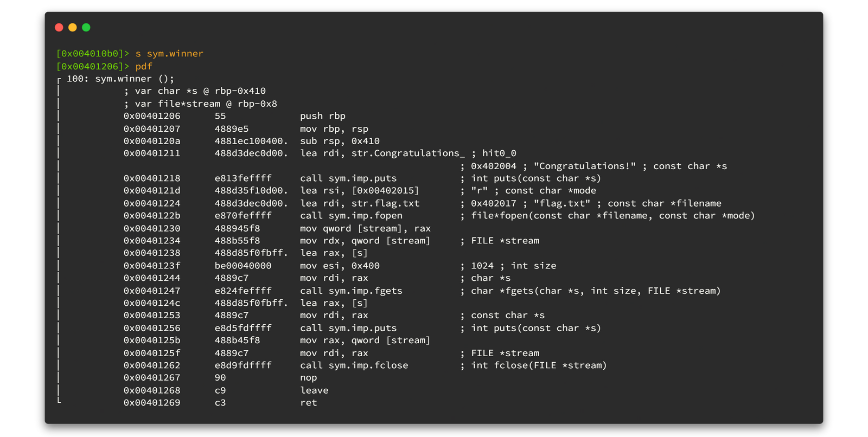This screenshot has width=868, height=437.
Task: Click the [0x004010b0]> prompt address
Action: [93, 54]
